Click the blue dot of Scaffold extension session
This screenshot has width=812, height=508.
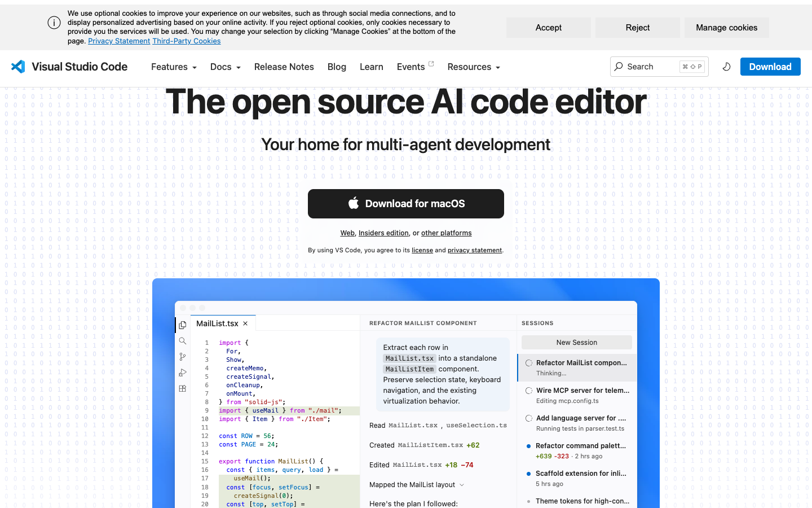tap(528, 474)
